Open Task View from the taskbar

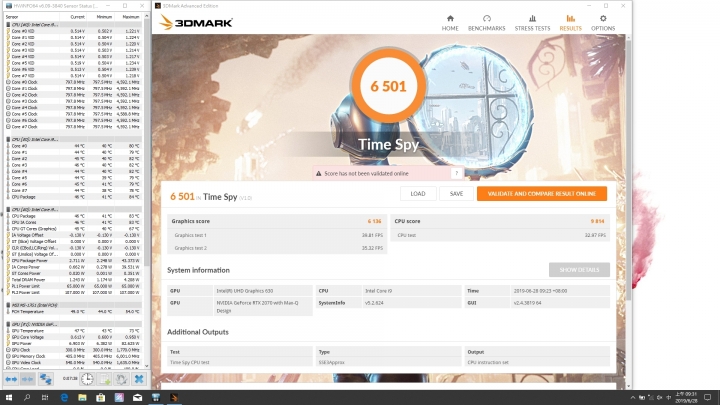point(45,398)
